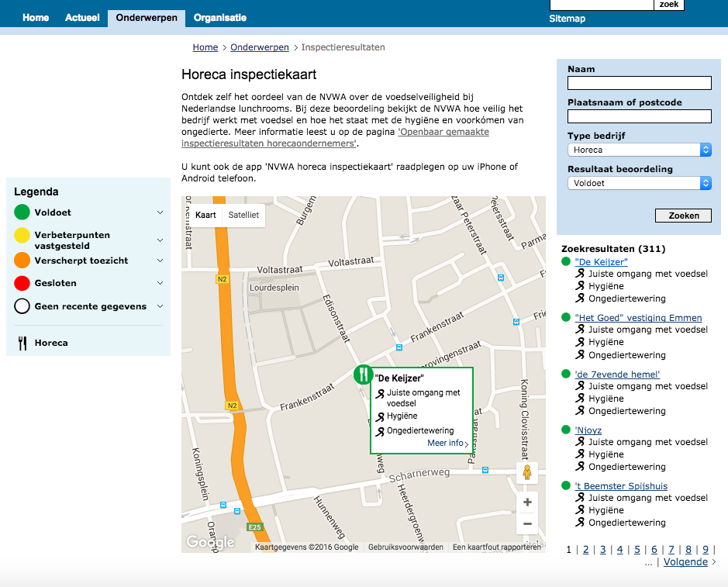This screenshot has width=728, height=587.
Task: Select the yellow Verbeterpunten vastgesteld legend color
Action: (22, 236)
